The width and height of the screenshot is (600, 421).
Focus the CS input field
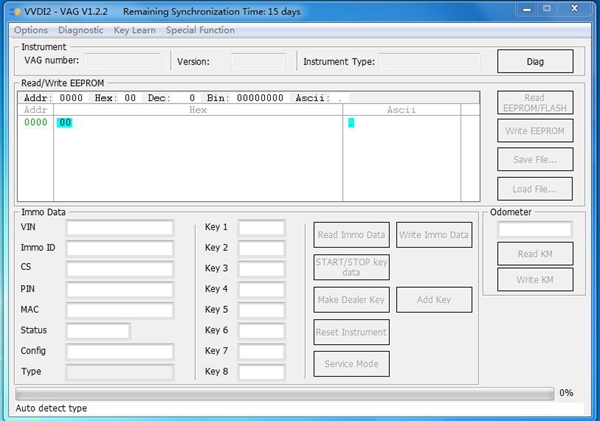[120, 269]
